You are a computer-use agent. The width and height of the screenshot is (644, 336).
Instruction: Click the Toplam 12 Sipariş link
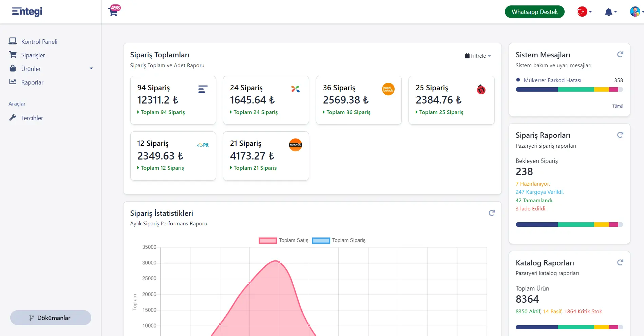[160, 168]
